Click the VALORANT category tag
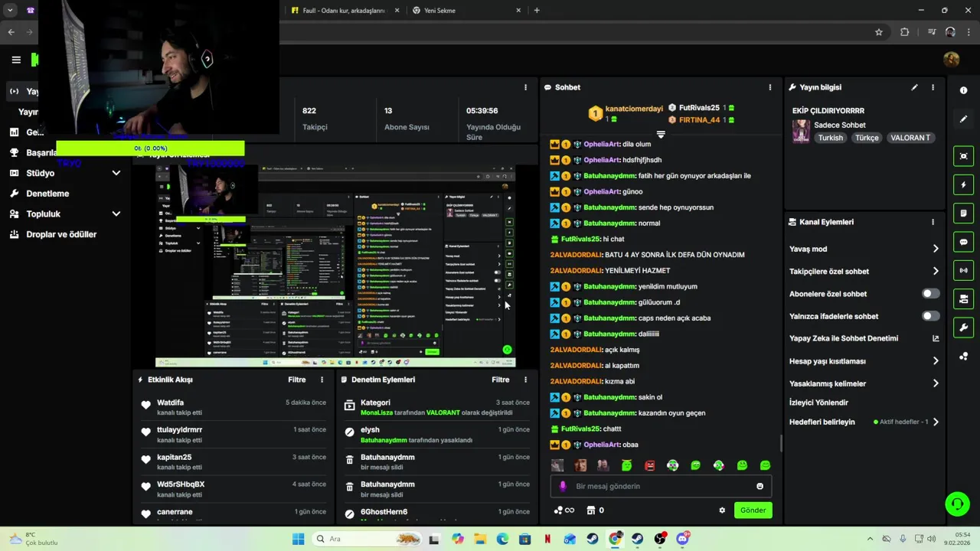 (910, 138)
